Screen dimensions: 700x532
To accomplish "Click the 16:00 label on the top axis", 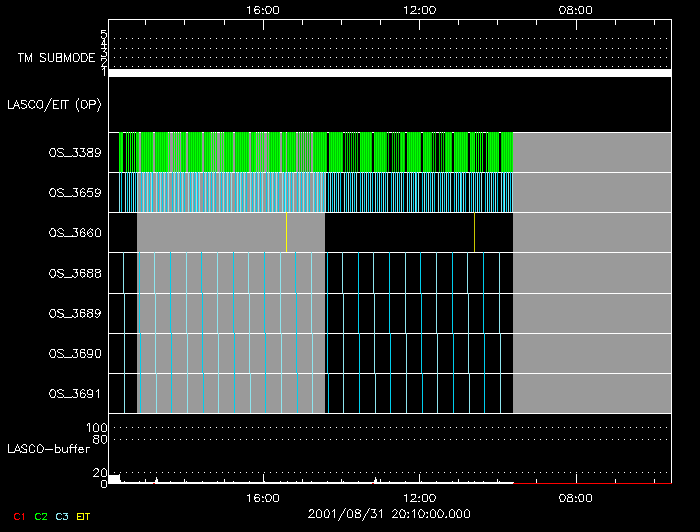I will click(262, 9).
